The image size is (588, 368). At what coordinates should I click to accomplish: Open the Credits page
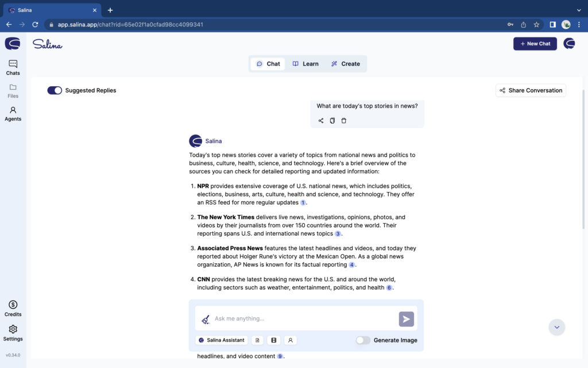[x=13, y=309]
